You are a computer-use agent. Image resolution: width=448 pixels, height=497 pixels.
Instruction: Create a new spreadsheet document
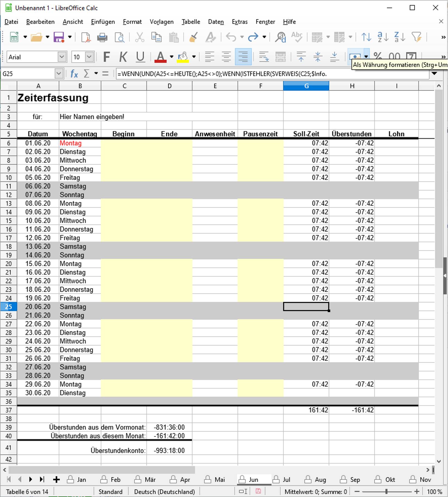coord(14,37)
